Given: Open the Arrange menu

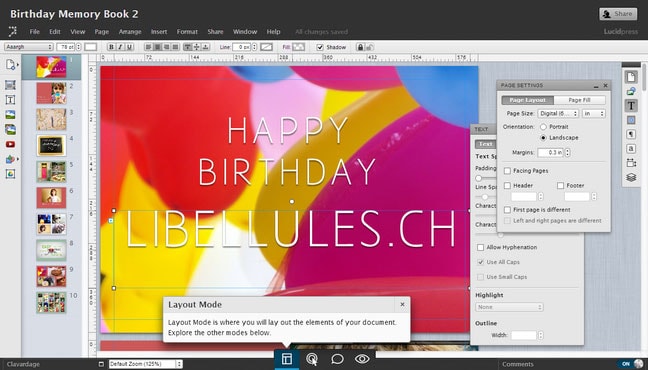Looking at the screenshot, I should point(130,31).
